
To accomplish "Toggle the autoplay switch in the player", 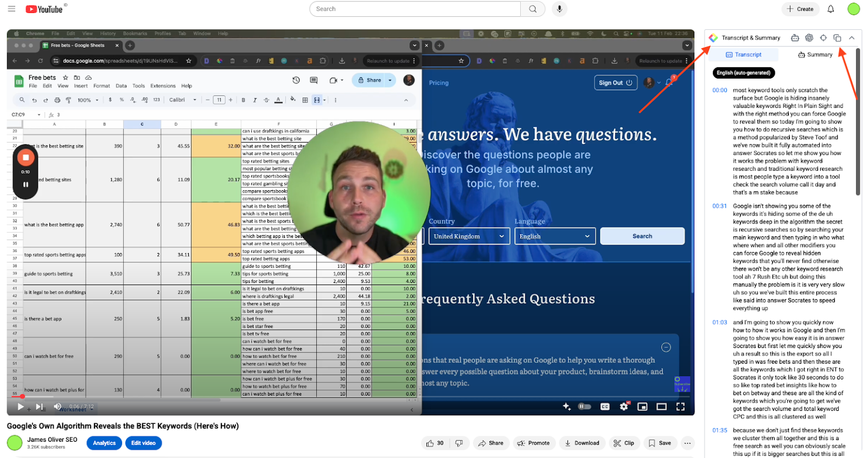I will pyautogui.click(x=584, y=407).
